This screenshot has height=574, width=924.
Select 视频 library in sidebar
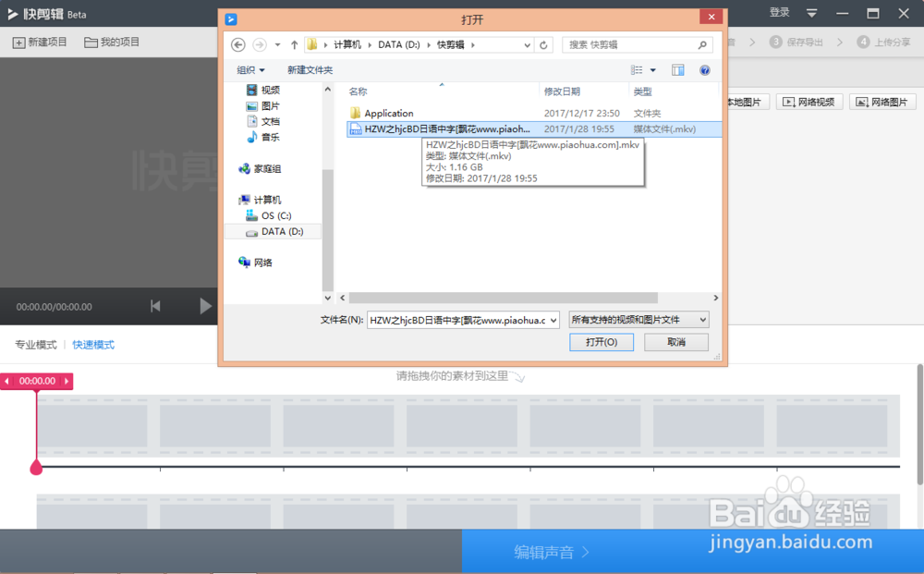click(262, 90)
